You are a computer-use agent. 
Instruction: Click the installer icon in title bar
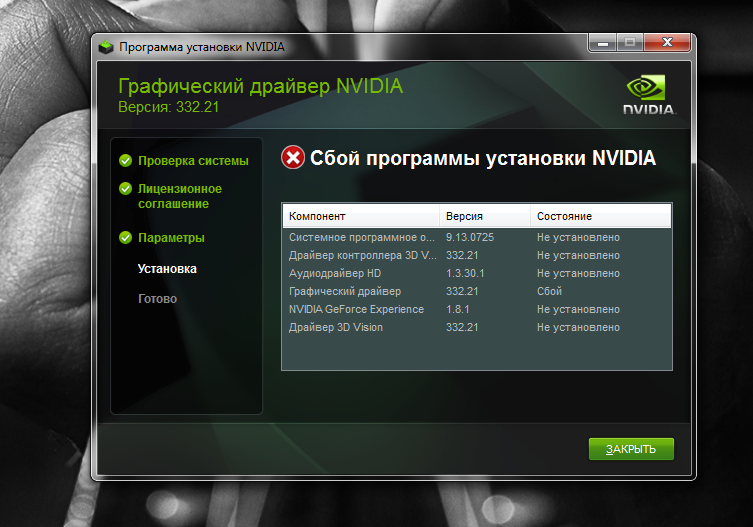(x=106, y=47)
